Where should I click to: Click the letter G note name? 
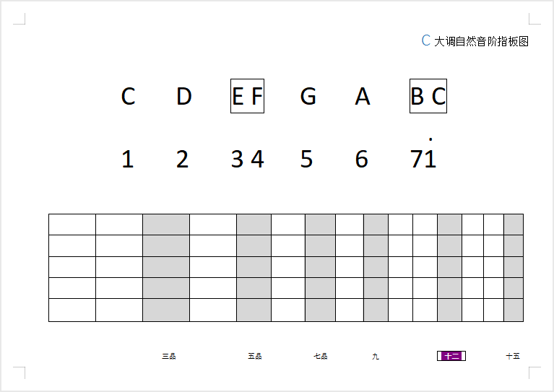[308, 96]
